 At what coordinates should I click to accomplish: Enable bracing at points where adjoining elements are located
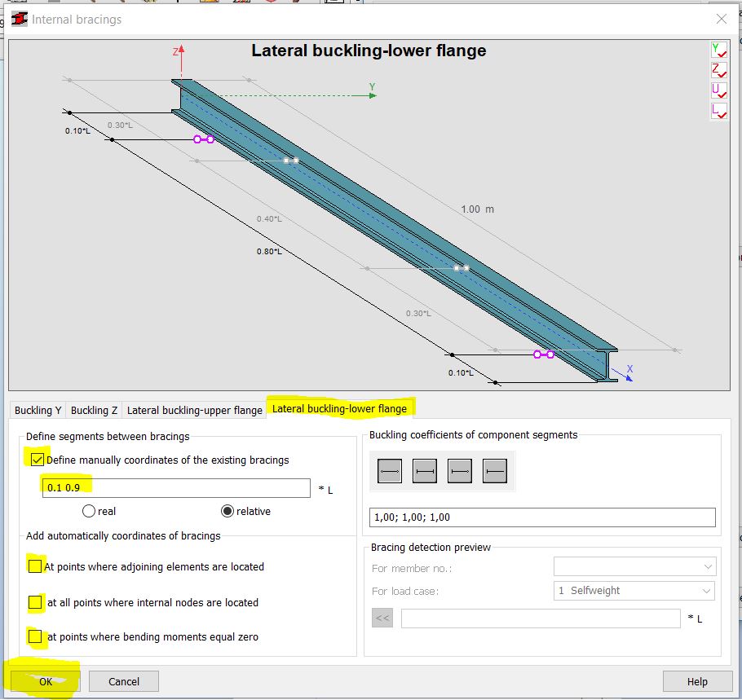[x=34, y=566]
